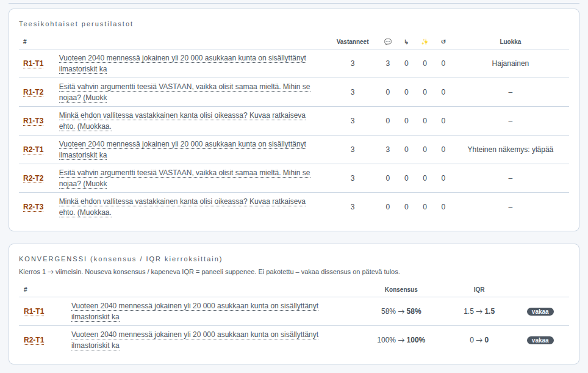Click the 'vakaa' badge in Konvergenssi R1-T1 row
Viewport: 588px width, 373px height.
(x=540, y=311)
